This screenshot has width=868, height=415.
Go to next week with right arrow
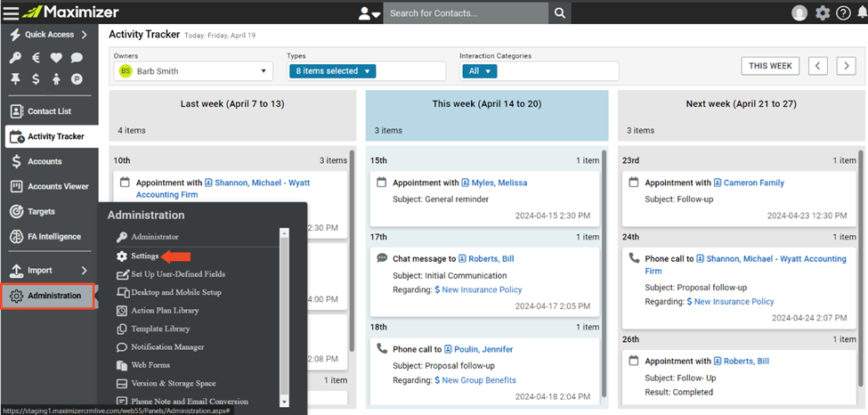846,66
